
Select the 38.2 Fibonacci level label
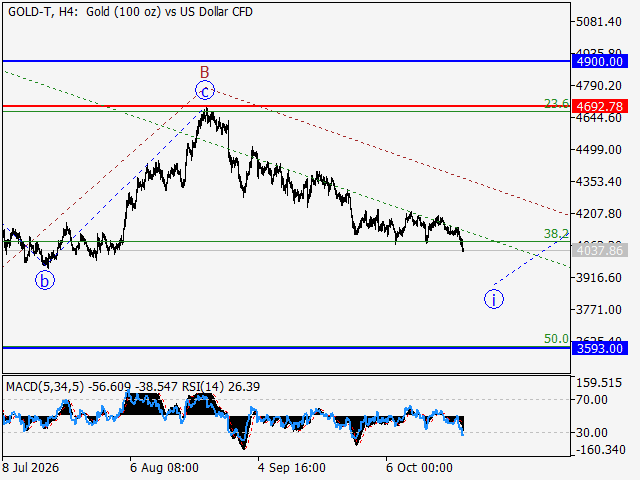[556, 233]
